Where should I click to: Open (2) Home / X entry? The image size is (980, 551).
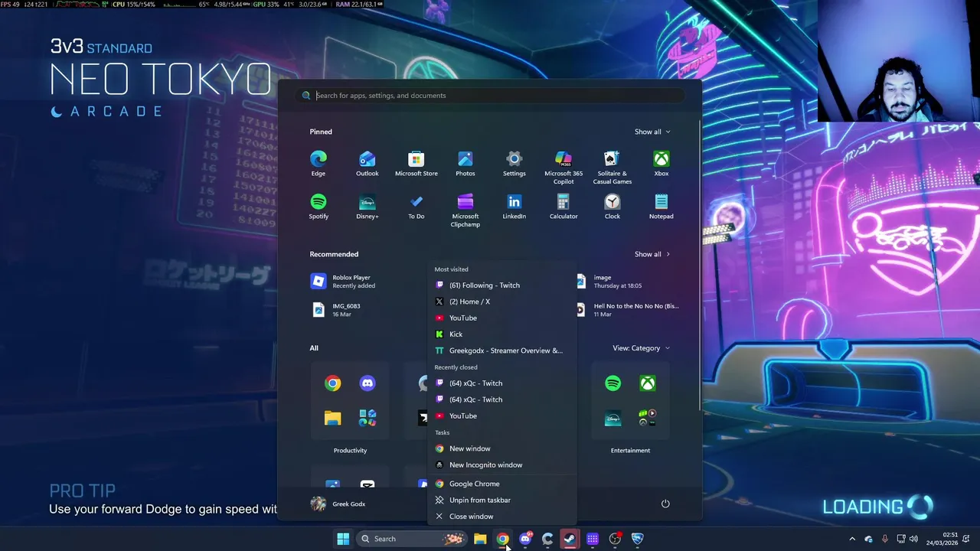coord(501,302)
